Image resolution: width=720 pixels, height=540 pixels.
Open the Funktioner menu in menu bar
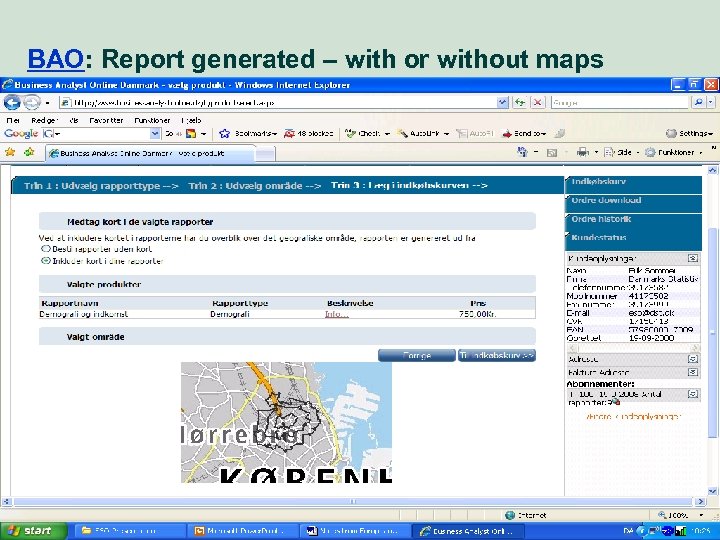pos(152,120)
